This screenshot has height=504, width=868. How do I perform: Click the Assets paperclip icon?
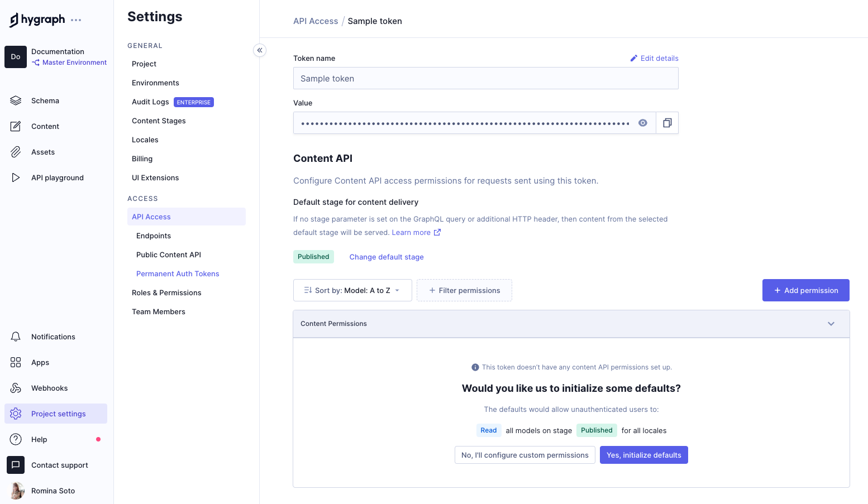pos(16,152)
